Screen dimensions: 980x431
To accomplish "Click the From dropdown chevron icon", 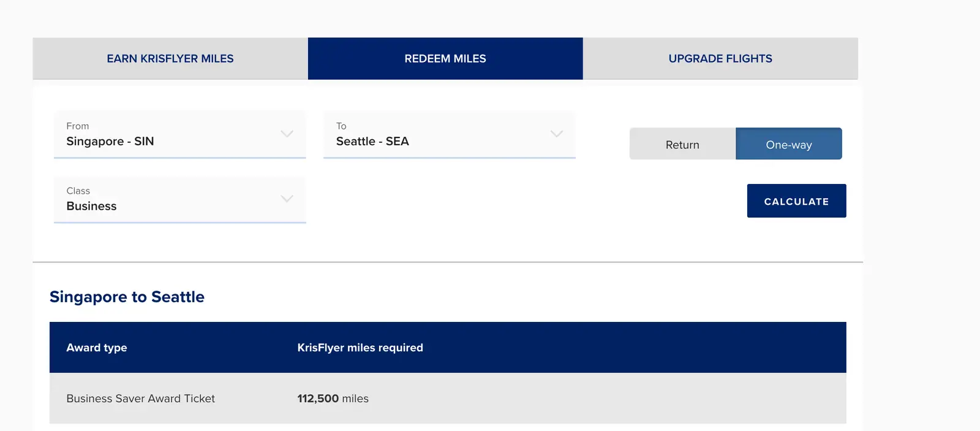I will click(287, 134).
